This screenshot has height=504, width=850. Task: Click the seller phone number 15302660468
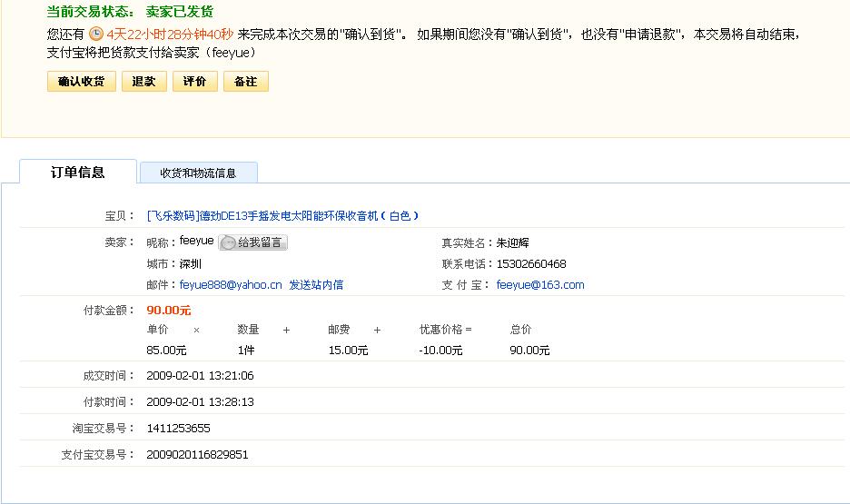coord(531,264)
